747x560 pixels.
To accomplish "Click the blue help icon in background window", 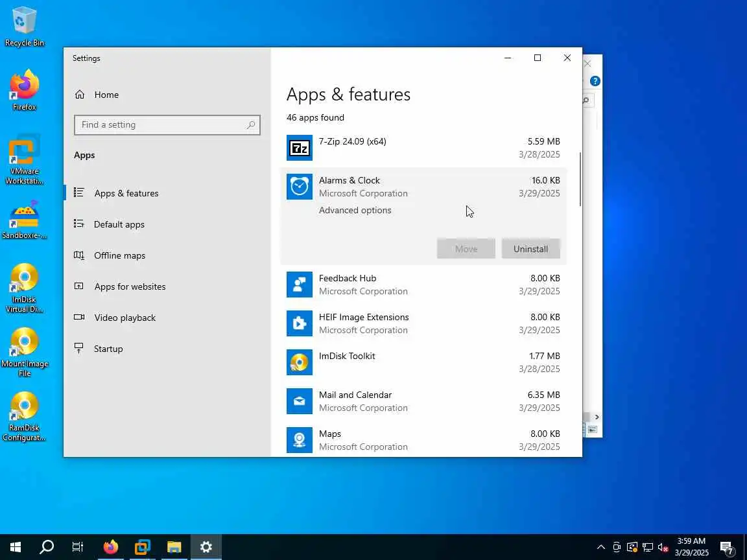I will pos(595,81).
